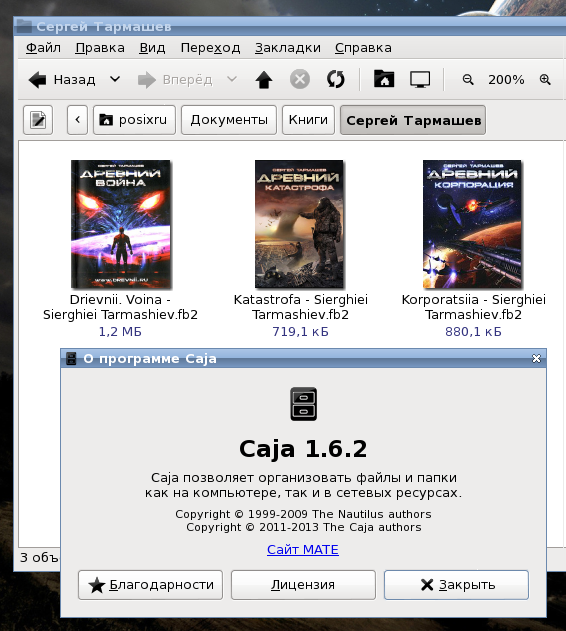566x631 pixels.
Task: Select the Древний Война book cover
Action: click(121, 224)
